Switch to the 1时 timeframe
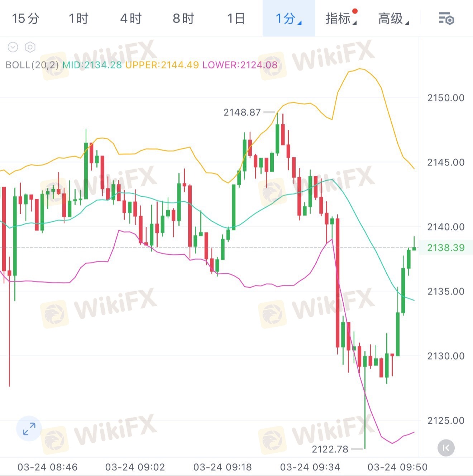 pos(78,18)
